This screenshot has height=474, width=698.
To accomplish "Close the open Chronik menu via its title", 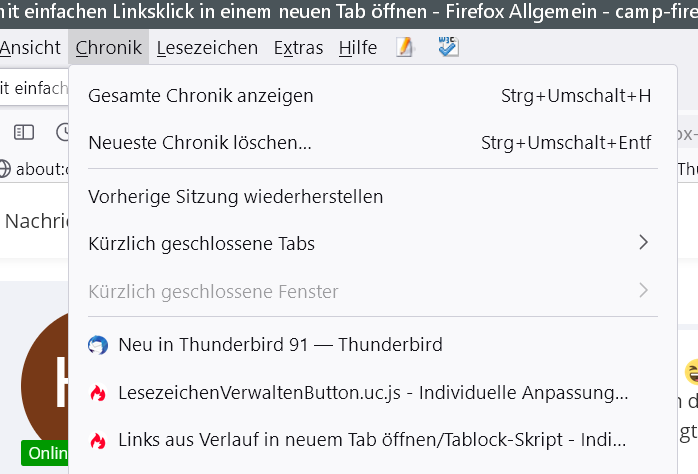I will point(109,48).
